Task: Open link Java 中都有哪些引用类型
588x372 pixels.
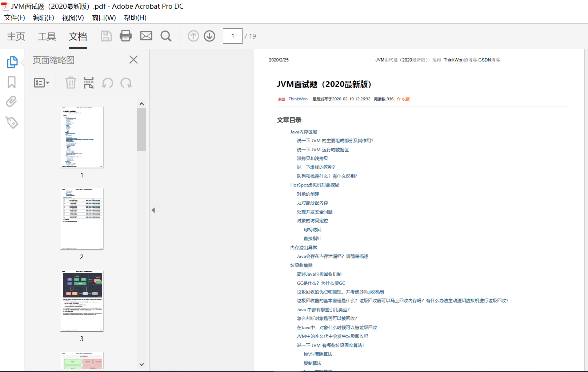Action: (x=323, y=310)
